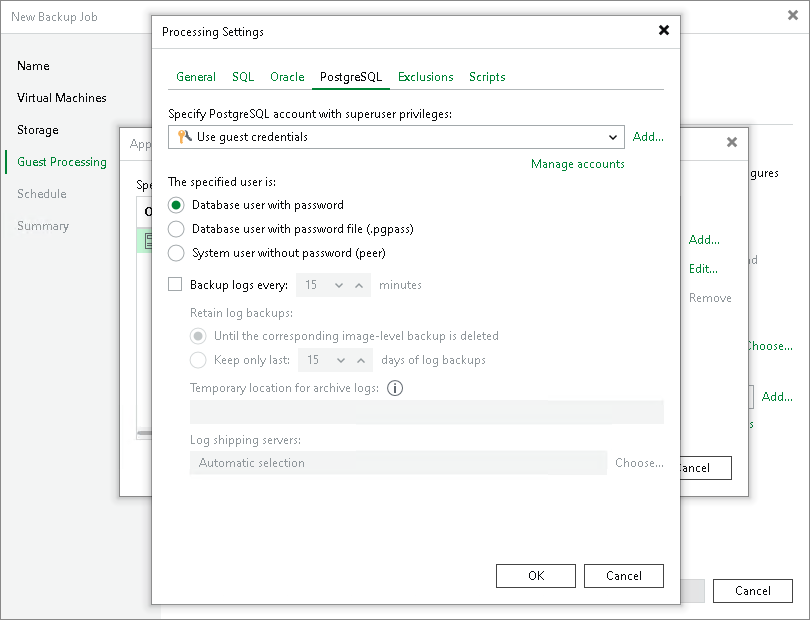
Task: Decrease the backup logs minutes value
Action: click(339, 285)
